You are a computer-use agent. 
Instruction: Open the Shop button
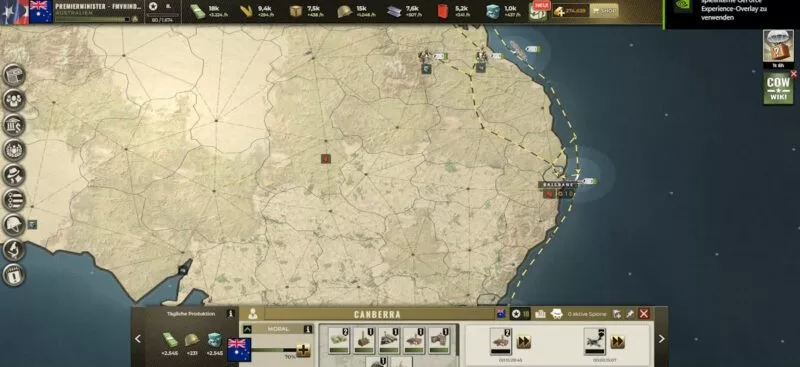click(604, 11)
